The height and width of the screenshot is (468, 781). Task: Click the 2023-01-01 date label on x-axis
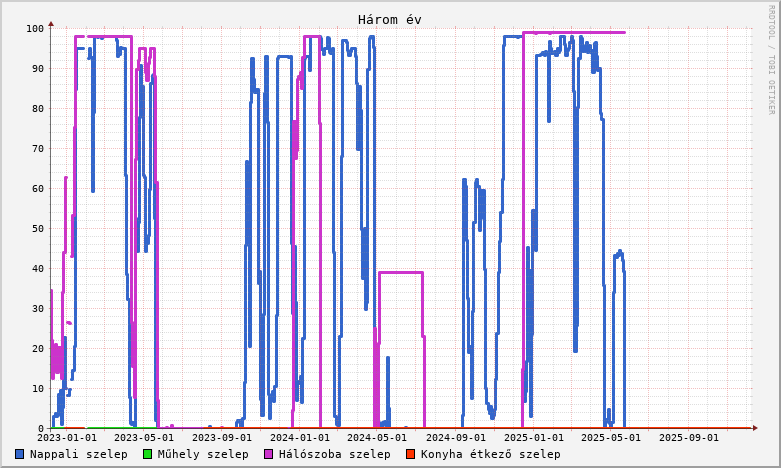pyautogui.click(x=67, y=437)
